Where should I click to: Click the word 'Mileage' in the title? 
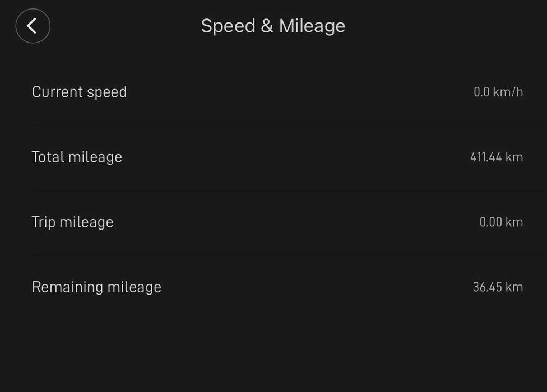tap(312, 26)
